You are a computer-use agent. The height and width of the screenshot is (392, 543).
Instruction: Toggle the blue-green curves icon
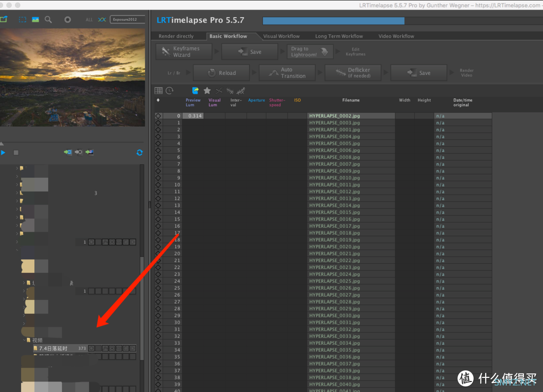(x=102, y=20)
